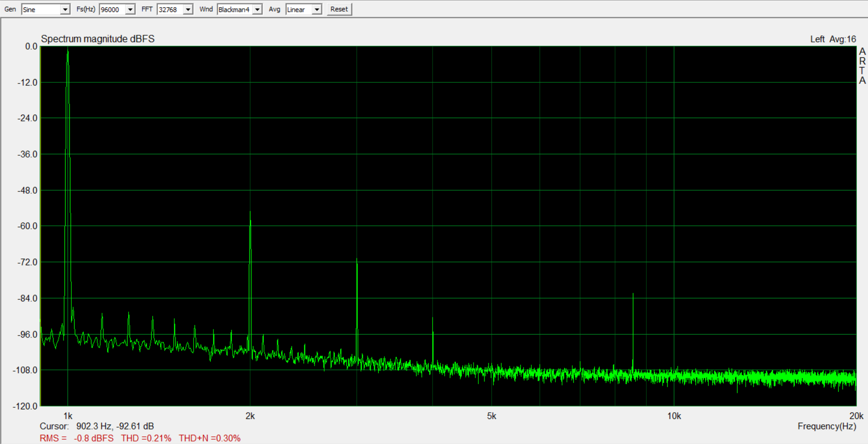Screen dimensions: 868x444
Task: Click the 'Left Avg:16' channel label
Action: click(833, 39)
